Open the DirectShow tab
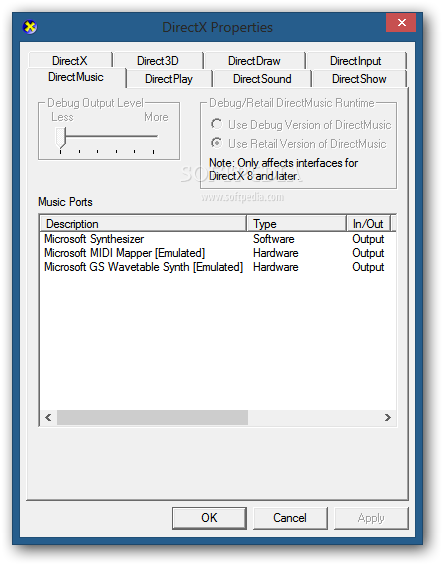Screen dimensions: 443x565 click(359, 79)
